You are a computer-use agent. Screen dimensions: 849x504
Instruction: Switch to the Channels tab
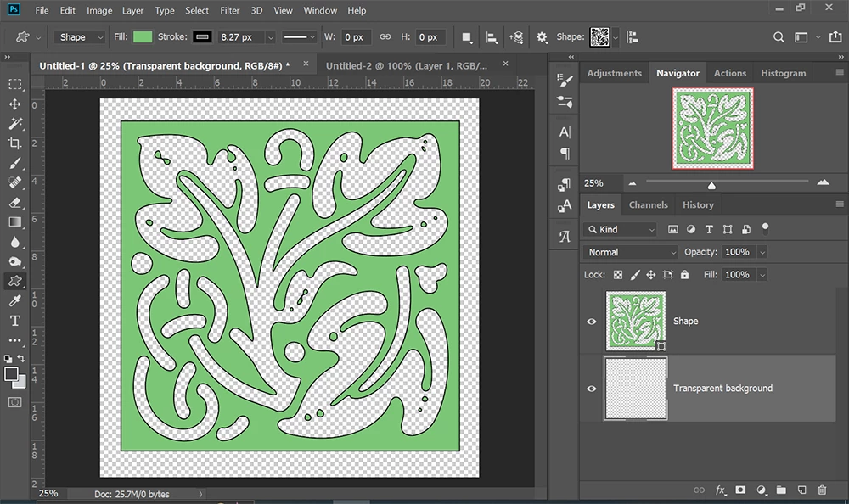click(x=648, y=204)
